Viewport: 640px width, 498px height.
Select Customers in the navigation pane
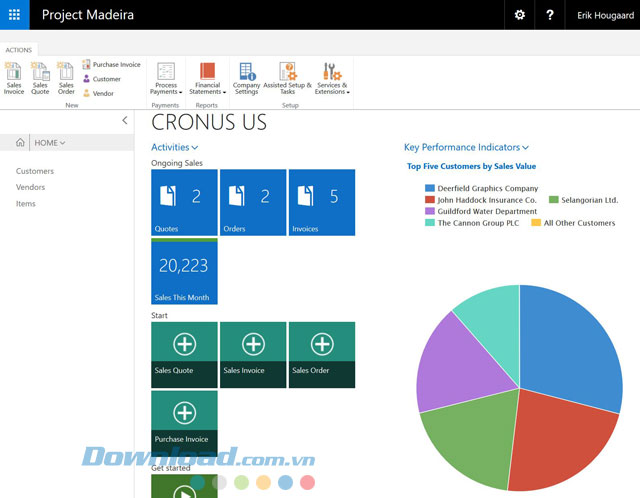click(x=35, y=171)
